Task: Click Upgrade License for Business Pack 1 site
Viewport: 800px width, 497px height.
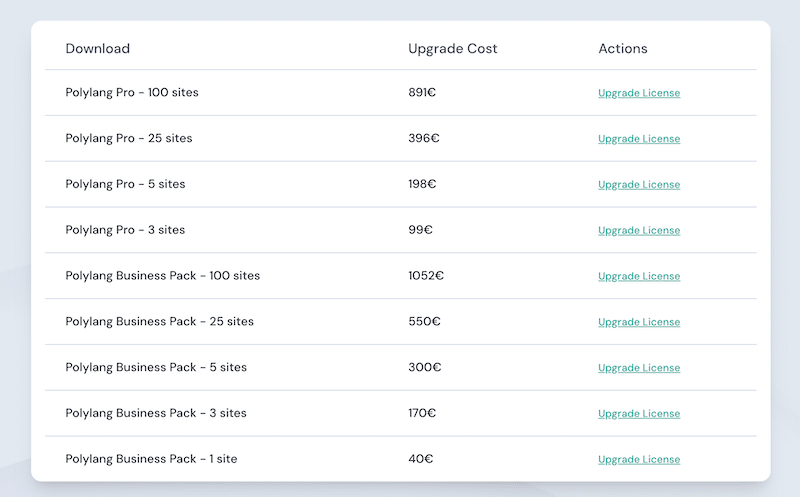Action: pos(639,459)
